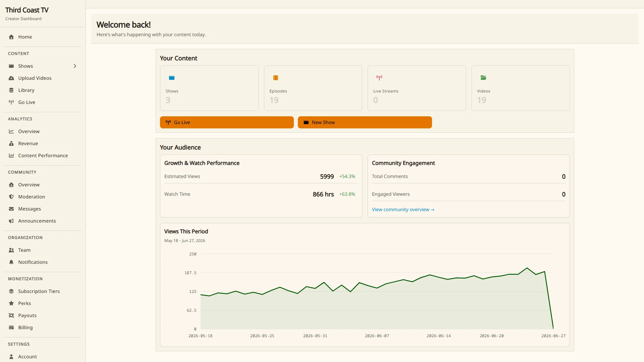Open Moderation page
The height and width of the screenshot is (362, 644).
pos(43,197)
